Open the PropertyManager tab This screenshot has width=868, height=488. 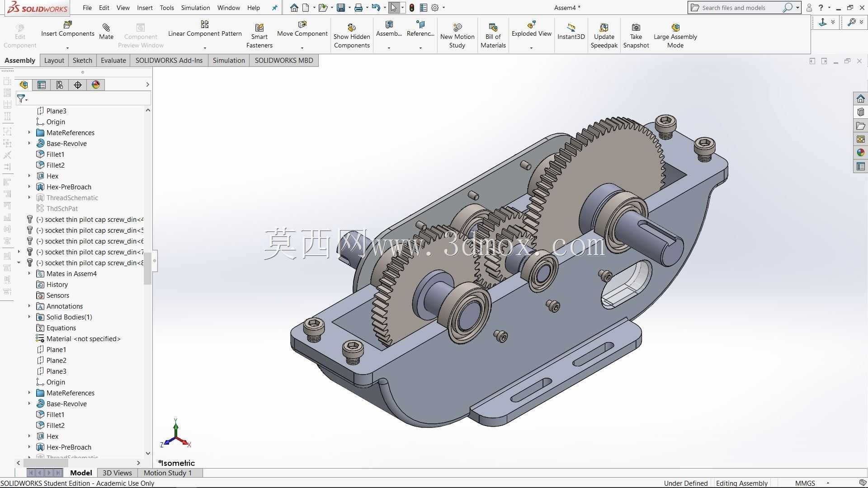tap(42, 84)
